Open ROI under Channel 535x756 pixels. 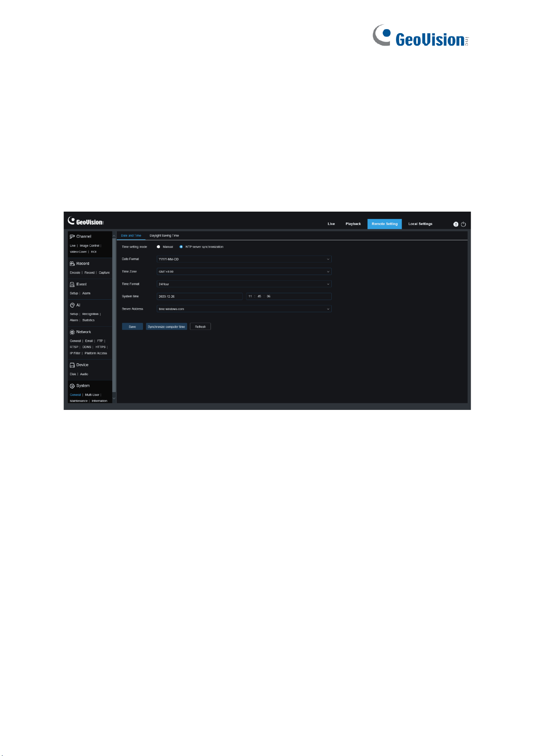coord(94,252)
